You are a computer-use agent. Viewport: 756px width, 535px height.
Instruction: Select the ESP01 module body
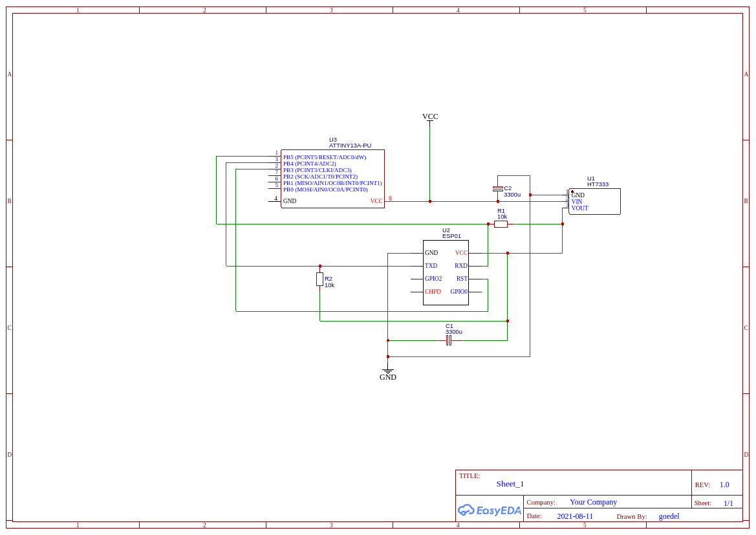pyautogui.click(x=446, y=272)
